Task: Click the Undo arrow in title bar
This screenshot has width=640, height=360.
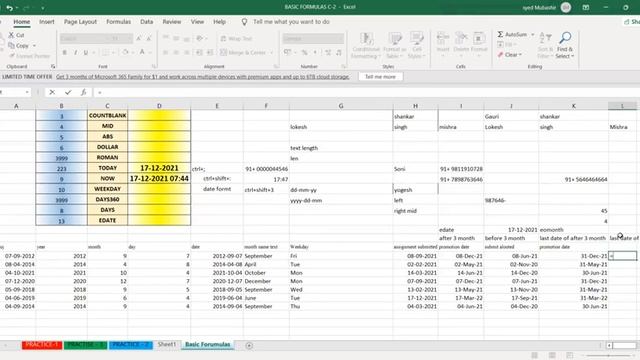Action: tap(9, 7)
